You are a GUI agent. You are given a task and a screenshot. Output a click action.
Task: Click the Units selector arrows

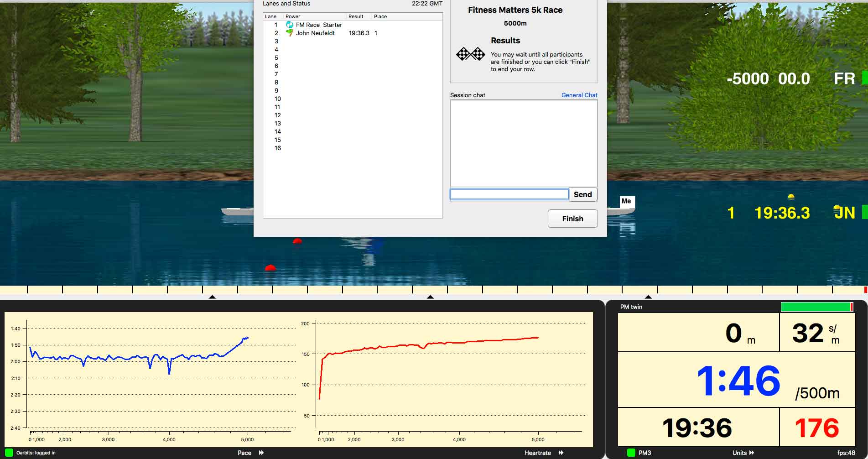(x=752, y=453)
